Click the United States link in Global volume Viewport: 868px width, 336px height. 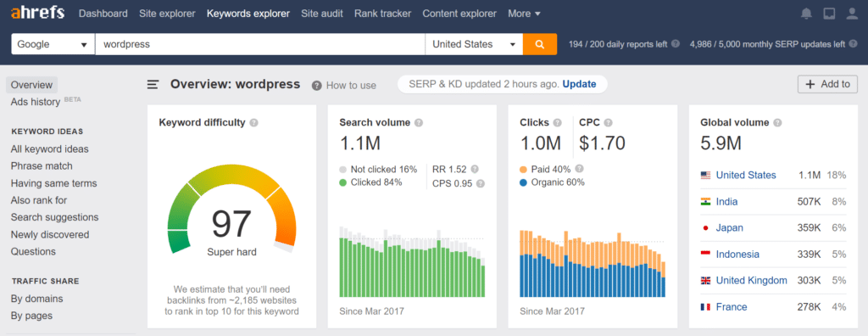(x=746, y=175)
